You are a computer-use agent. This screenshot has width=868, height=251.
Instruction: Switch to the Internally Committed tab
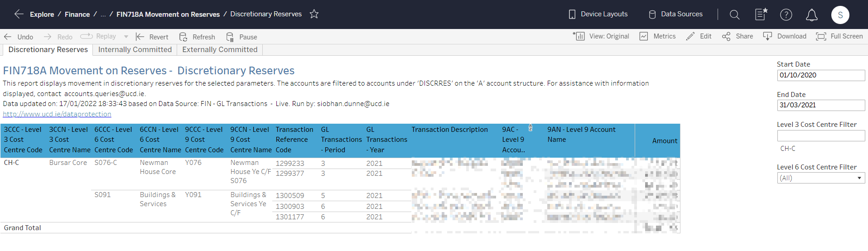[135, 49]
